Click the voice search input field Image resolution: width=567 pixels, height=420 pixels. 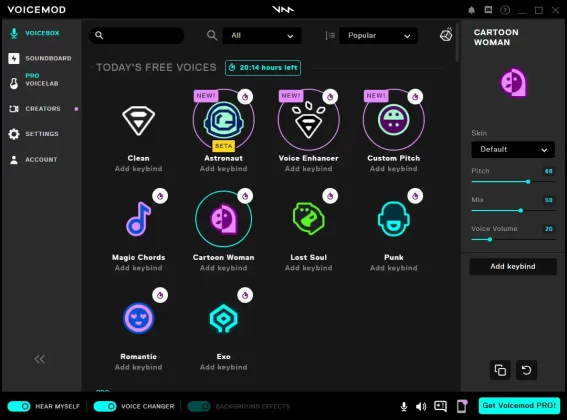(137, 35)
